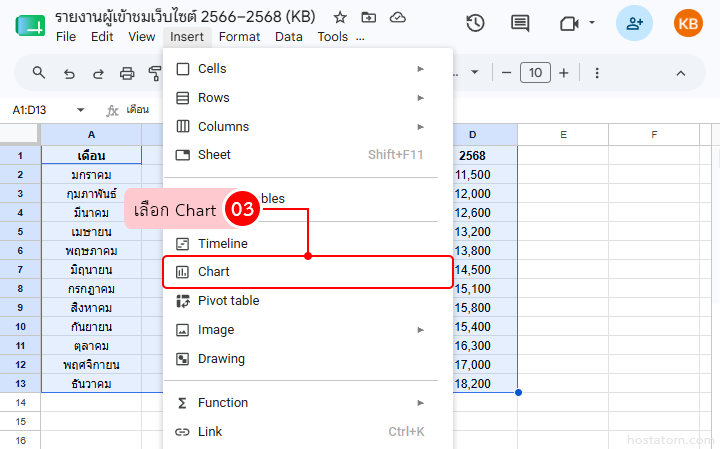Open the name box dropdown arrow

pyautogui.click(x=81, y=110)
